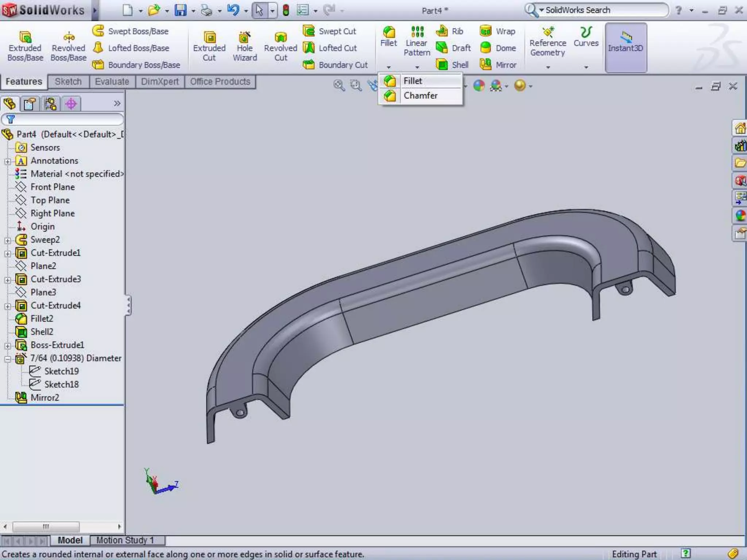Image resolution: width=747 pixels, height=560 pixels.
Task: Activate the Linear Pattern tool
Action: (417, 41)
